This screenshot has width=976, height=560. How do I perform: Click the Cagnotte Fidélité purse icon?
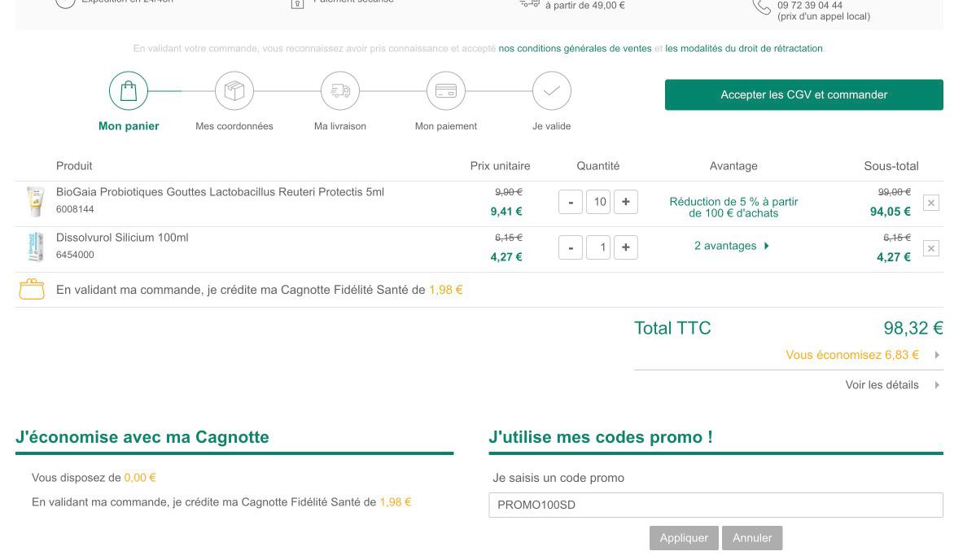pyautogui.click(x=32, y=290)
